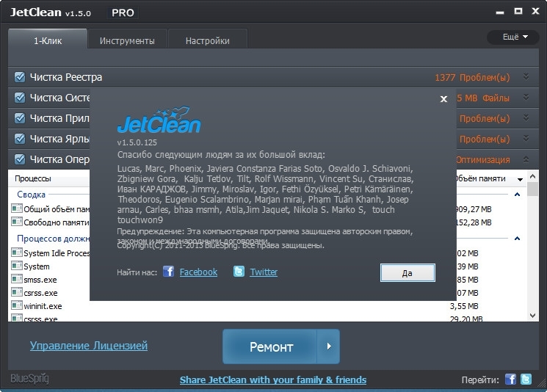Viewport: 547px width, 392px height.
Task: Click the process list vertical scrollbar
Action: pos(533,250)
